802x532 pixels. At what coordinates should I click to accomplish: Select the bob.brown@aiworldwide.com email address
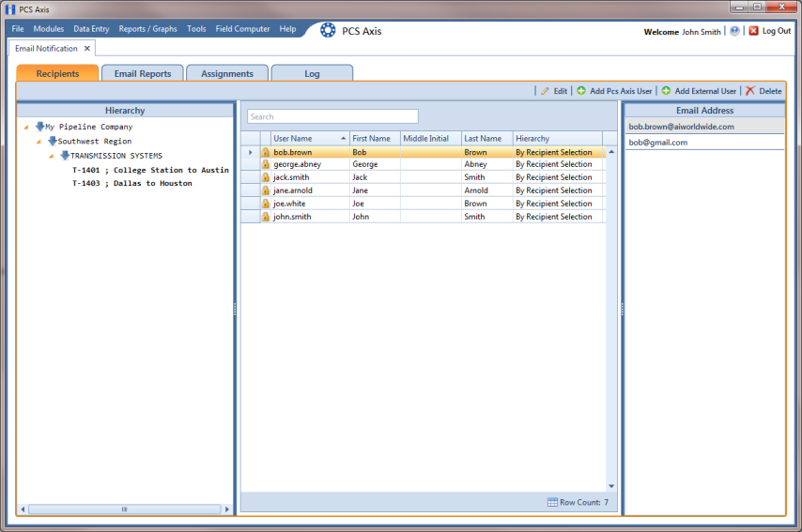point(705,127)
